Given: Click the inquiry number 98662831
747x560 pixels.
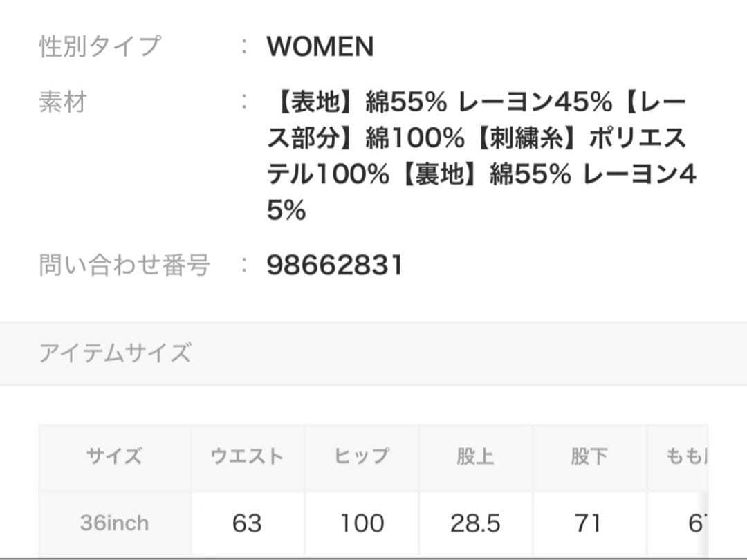Looking at the screenshot, I should [x=334, y=265].
